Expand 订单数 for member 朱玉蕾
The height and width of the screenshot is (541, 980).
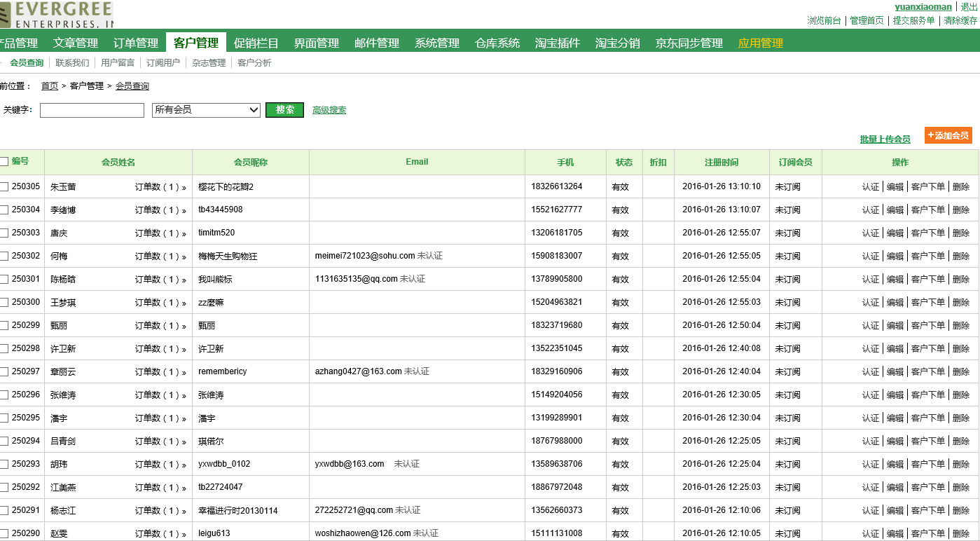coord(160,187)
